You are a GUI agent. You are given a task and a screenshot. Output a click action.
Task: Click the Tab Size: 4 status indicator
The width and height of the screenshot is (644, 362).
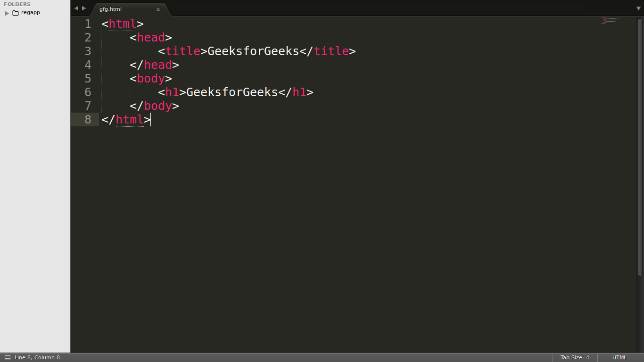point(574,357)
